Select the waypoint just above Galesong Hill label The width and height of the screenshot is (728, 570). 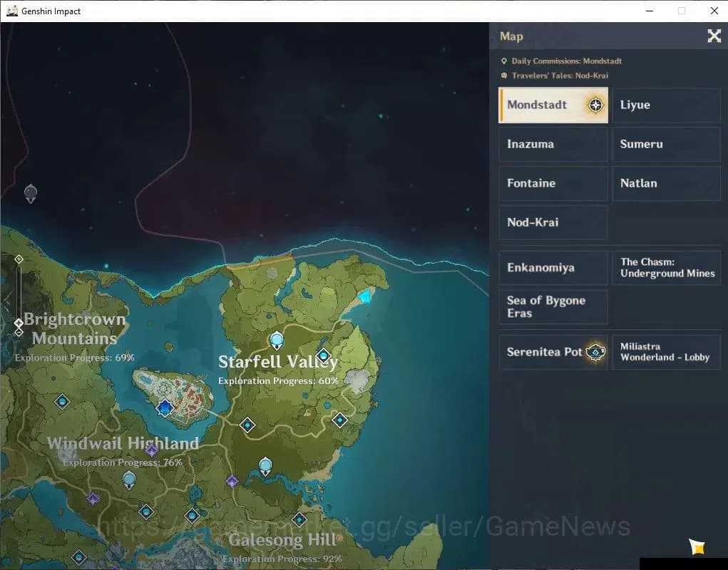click(x=299, y=519)
